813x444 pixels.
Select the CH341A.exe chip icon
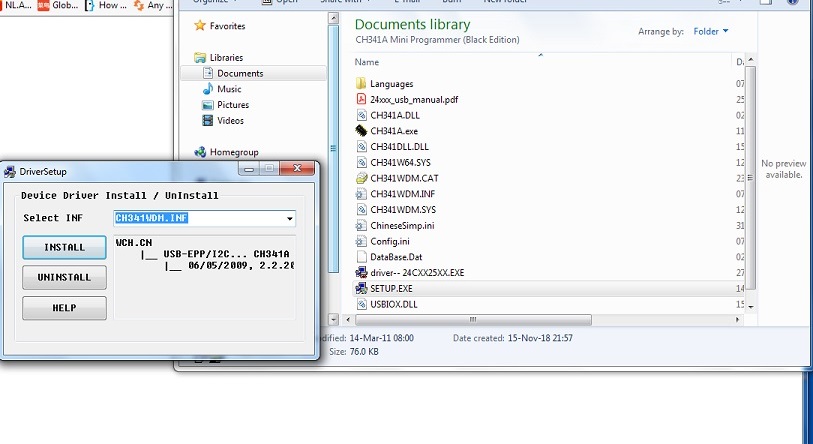pos(361,131)
